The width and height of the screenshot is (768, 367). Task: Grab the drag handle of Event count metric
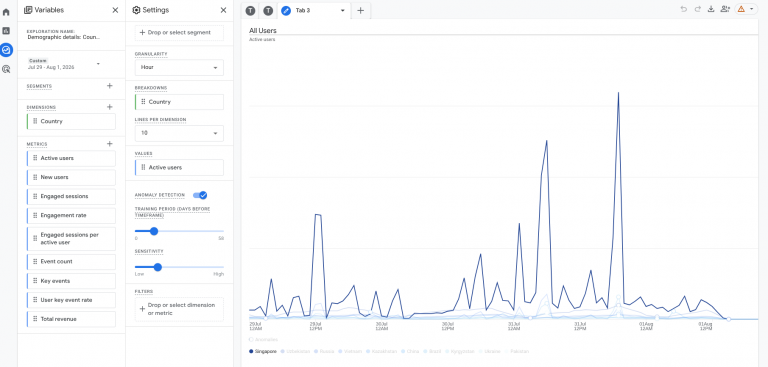[35, 262]
